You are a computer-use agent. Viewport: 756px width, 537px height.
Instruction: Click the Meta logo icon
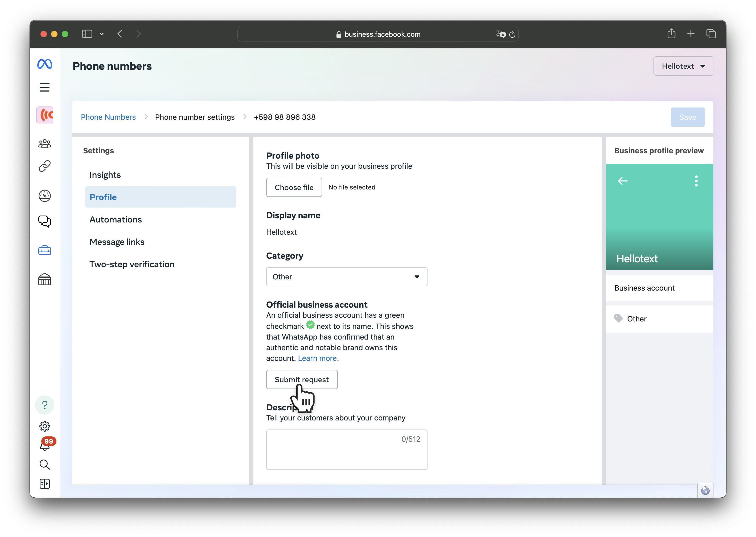pyautogui.click(x=45, y=64)
